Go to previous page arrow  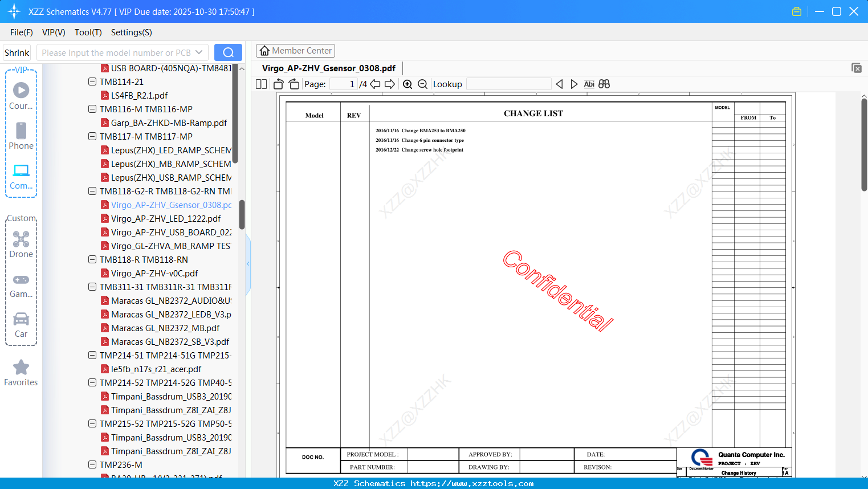click(375, 84)
